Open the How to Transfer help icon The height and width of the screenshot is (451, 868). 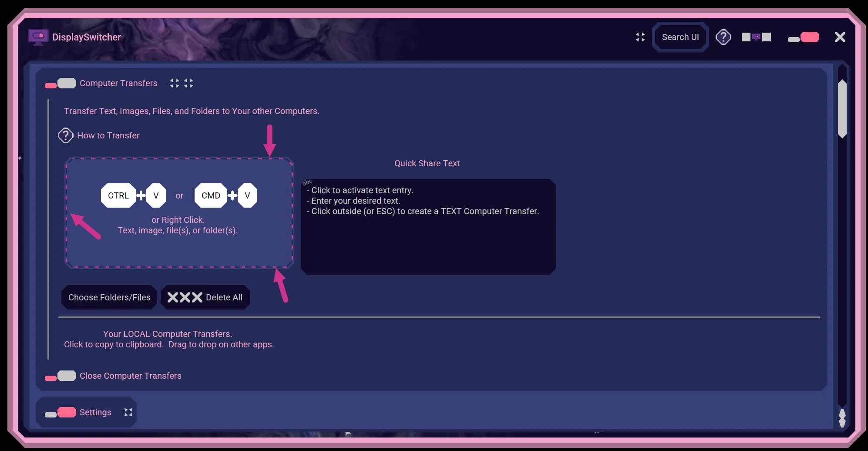(x=66, y=135)
